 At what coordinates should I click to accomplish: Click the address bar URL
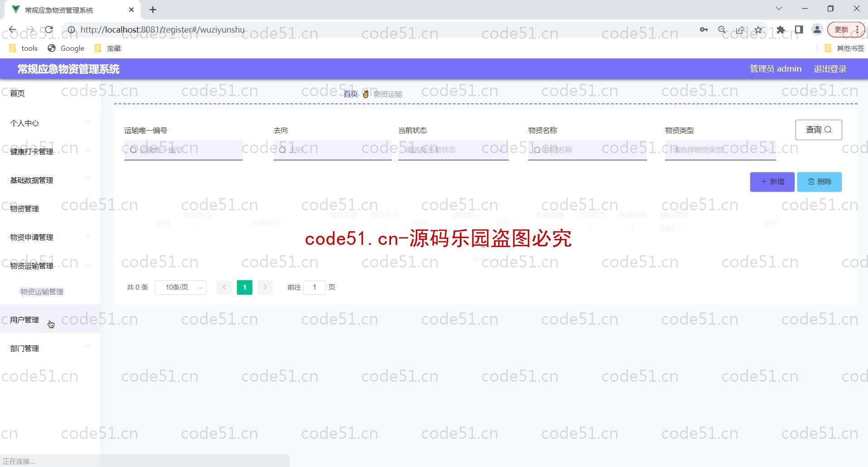162,30
